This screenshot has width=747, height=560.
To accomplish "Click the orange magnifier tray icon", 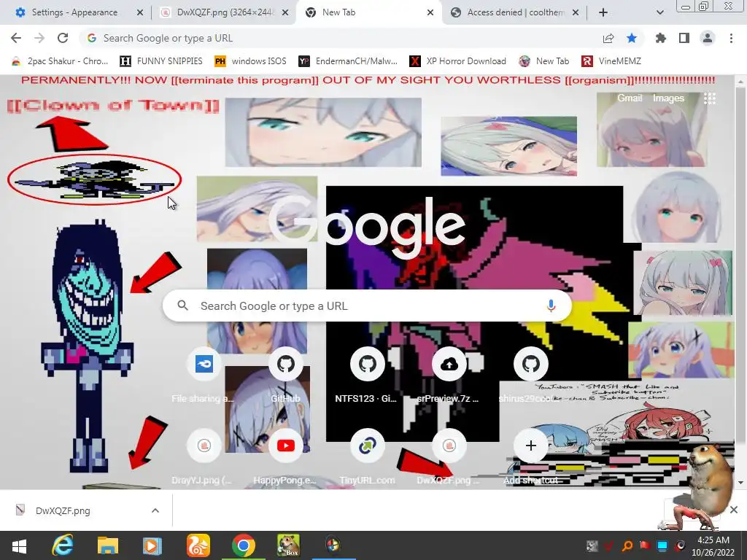I will point(627,545).
